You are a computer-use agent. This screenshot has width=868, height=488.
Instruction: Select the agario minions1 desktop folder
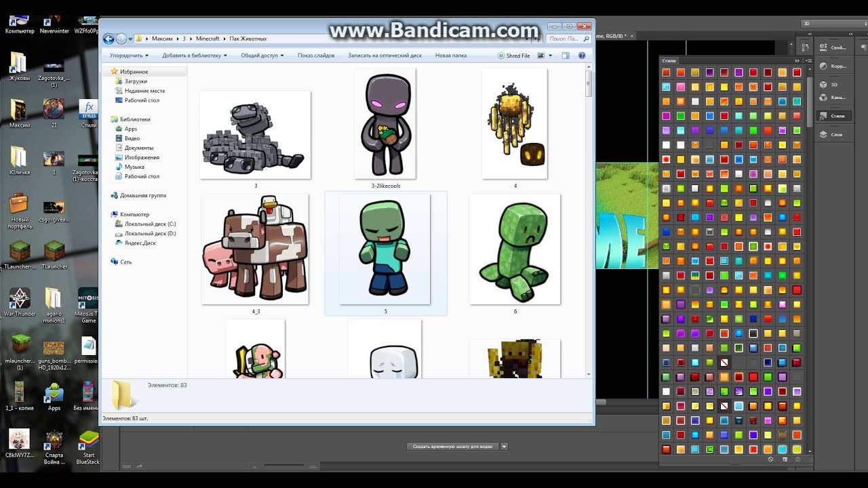54,306
